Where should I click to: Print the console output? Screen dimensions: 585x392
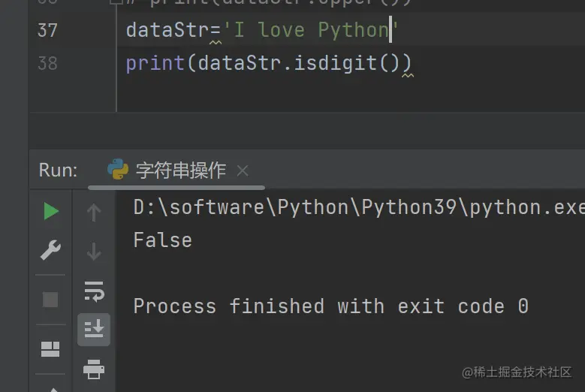click(x=94, y=369)
